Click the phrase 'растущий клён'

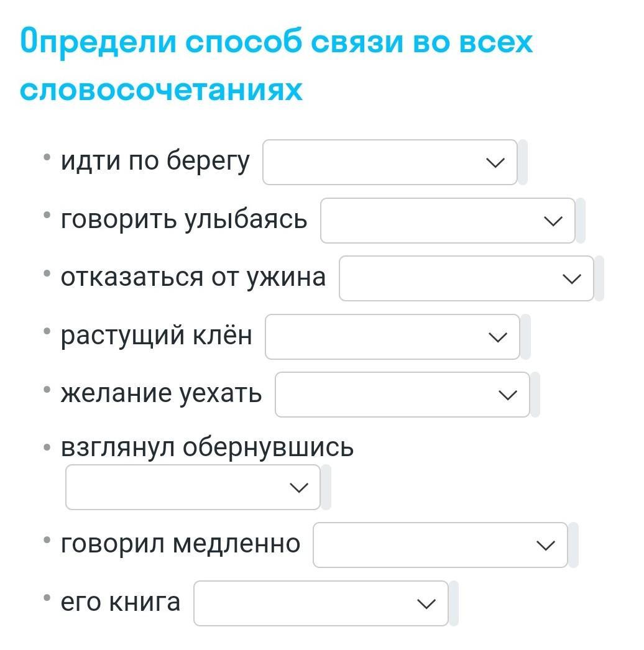coord(156,336)
